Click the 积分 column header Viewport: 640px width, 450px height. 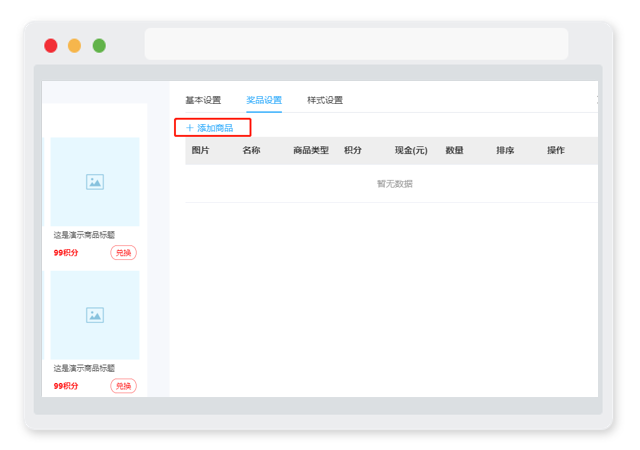pos(353,150)
